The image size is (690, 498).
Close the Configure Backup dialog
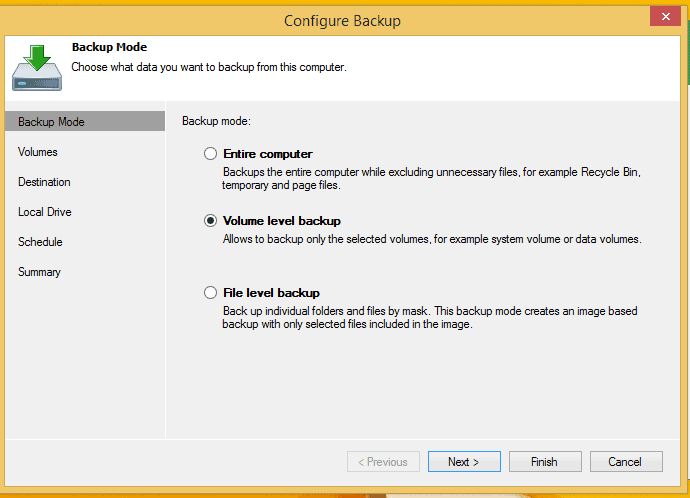tap(665, 17)
